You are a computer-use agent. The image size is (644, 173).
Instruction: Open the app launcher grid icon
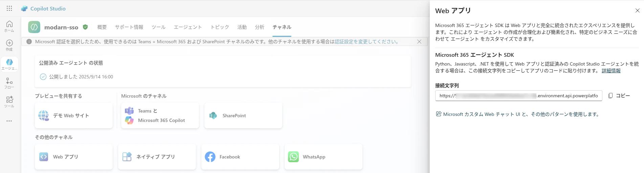tap(9, 8)
